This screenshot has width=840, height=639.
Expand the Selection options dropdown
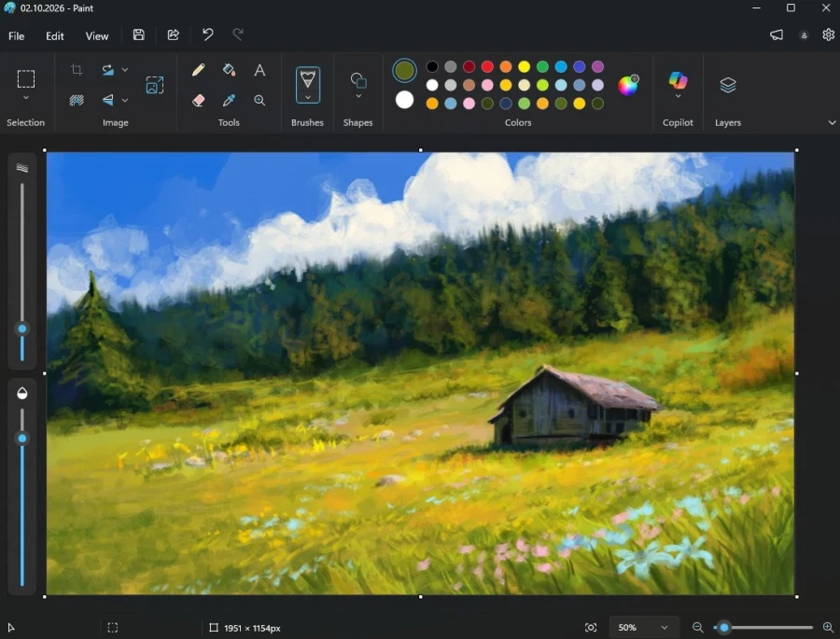click(x=26, y=98)
